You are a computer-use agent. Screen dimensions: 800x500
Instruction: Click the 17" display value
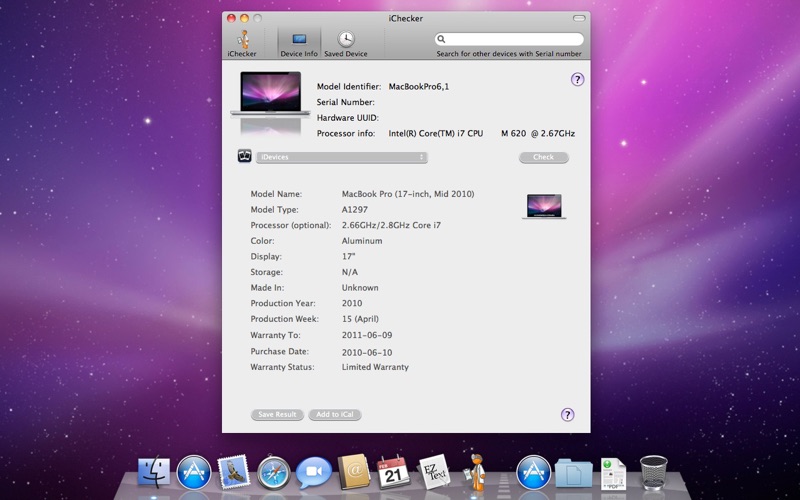[x=348, y=256]
